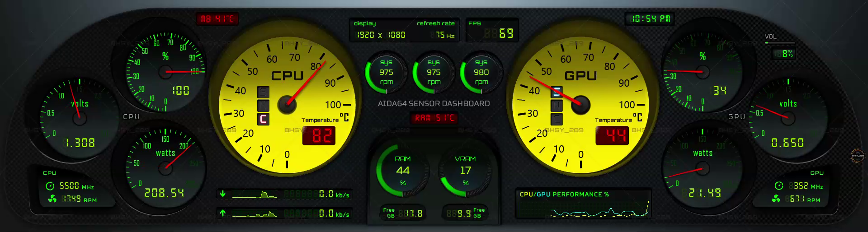Click the RAM Free GB 17.8 value

tap(414, 213)
